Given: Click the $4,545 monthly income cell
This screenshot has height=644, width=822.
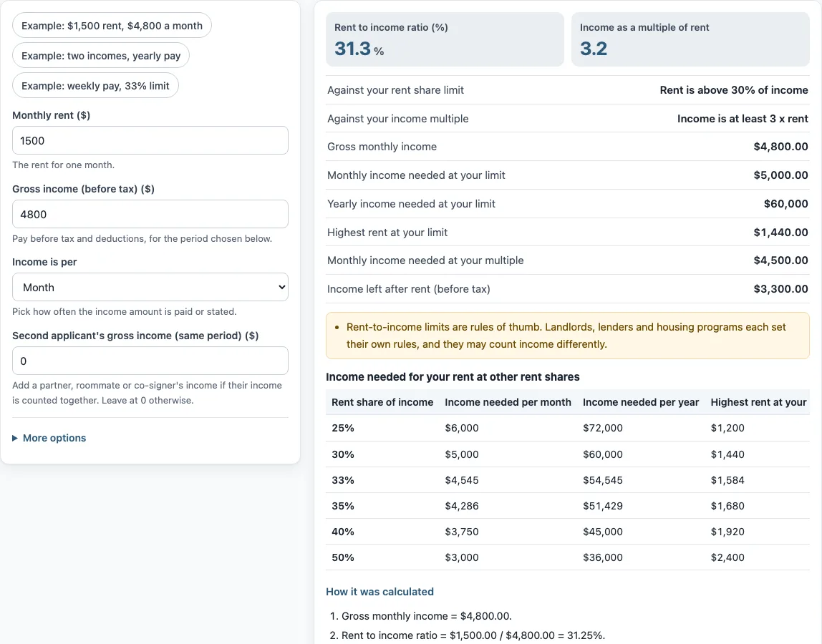Looking at the screenshot, I should click(x=462, y=481).
